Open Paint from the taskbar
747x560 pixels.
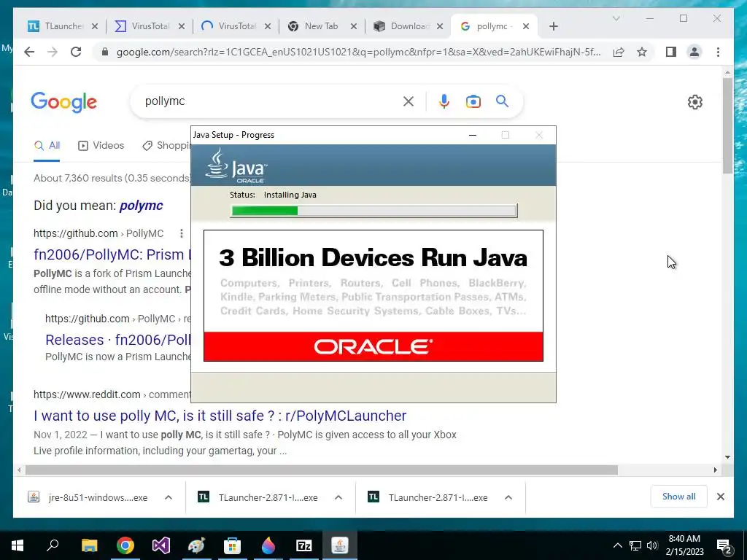(197, 545)
